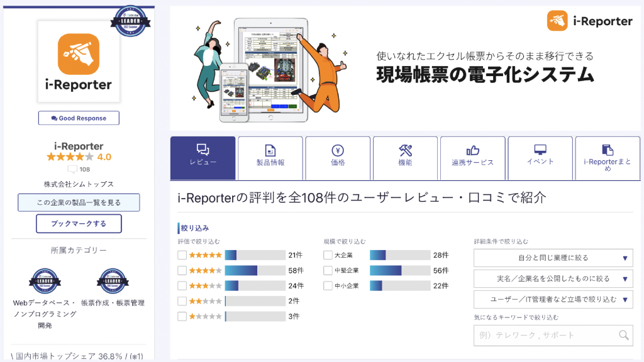The height and width of the screenshot is (362, 644).
Task: Click the review count speech bubble icon
Action: click(x=72, y=169)
